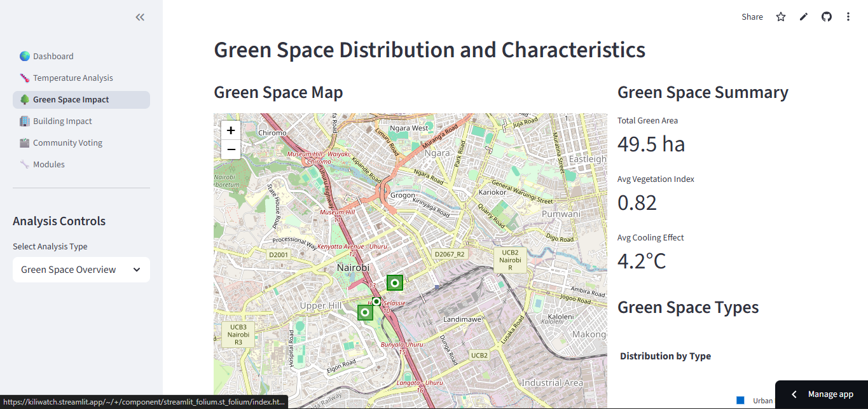Click the wrench icon for Modules

pos(25,164)
